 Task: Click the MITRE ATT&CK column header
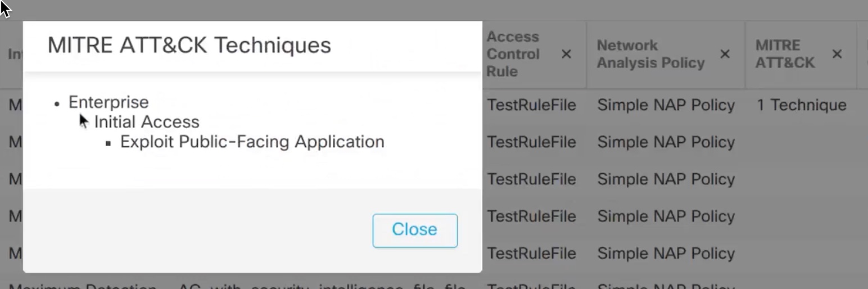785,54
